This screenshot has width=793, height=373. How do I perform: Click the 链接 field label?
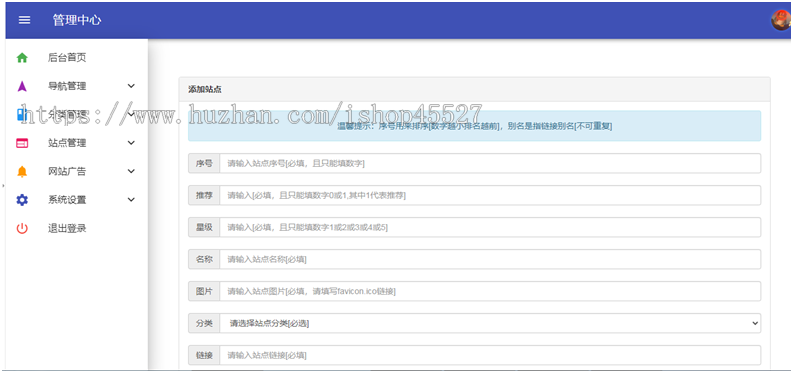204,355
